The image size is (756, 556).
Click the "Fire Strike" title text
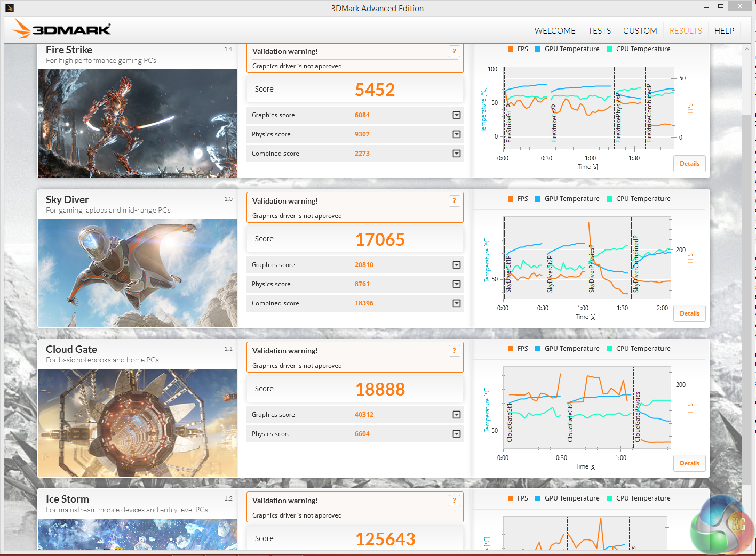pyautogui.click(x=69, y=50)
